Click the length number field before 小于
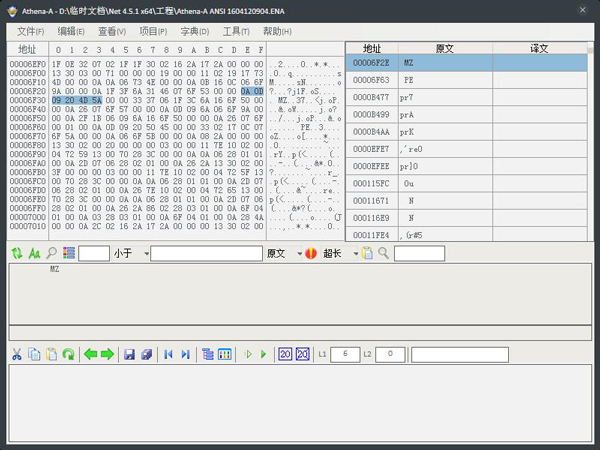 pyautogui.click(x=94, y=253)
